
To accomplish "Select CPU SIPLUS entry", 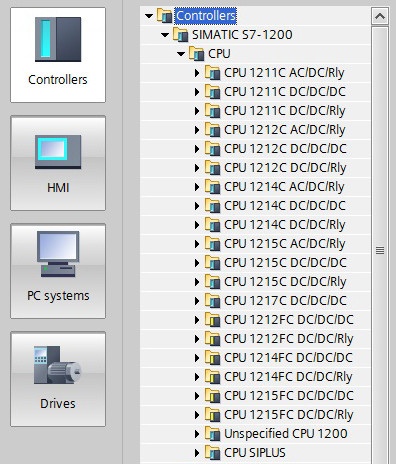I will [x=255, y=453].
